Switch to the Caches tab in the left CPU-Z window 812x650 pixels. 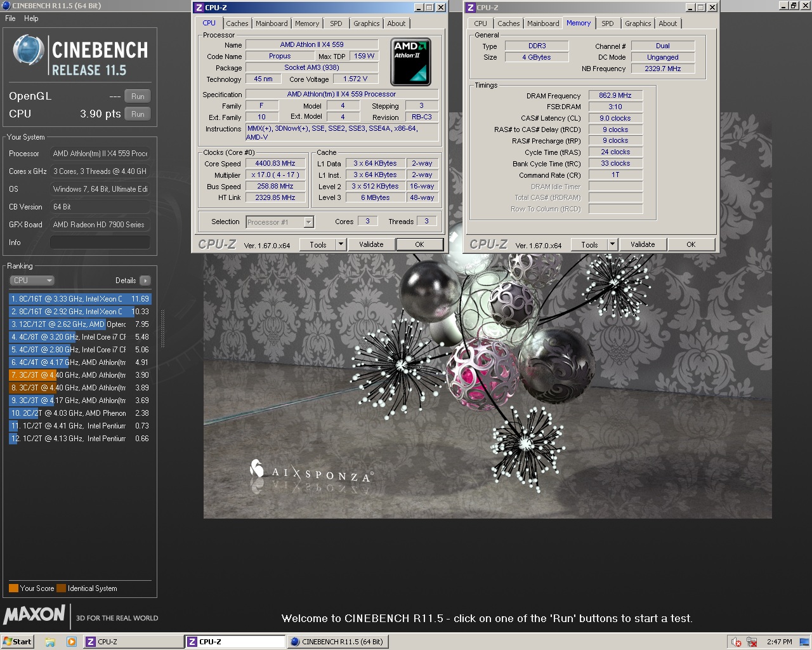point(237,23)
